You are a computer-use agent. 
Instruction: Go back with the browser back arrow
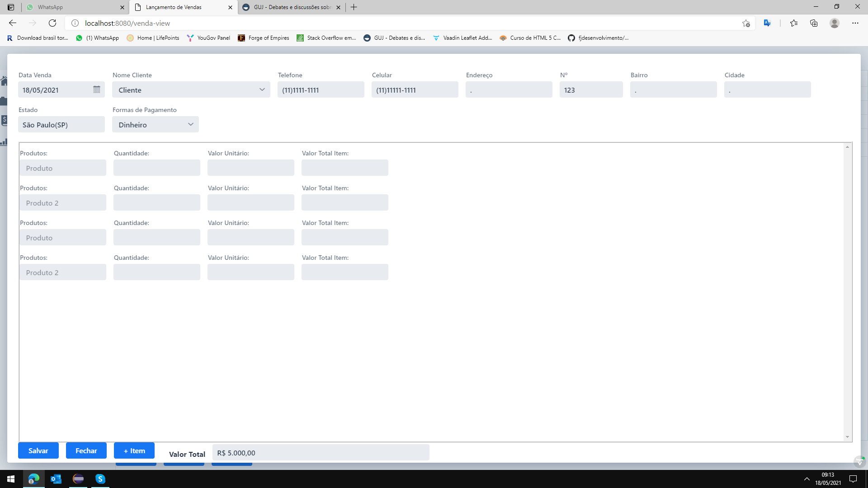point(13,23)
